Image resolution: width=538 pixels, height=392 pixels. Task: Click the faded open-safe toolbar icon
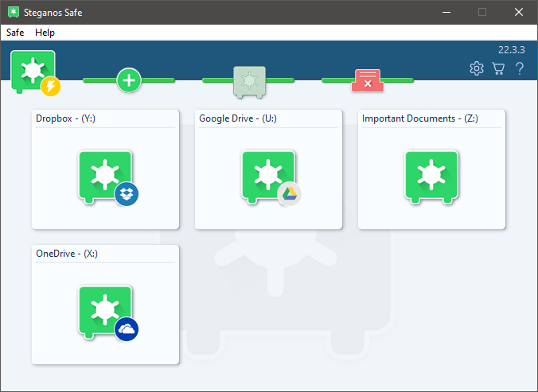tap(249, 82)
